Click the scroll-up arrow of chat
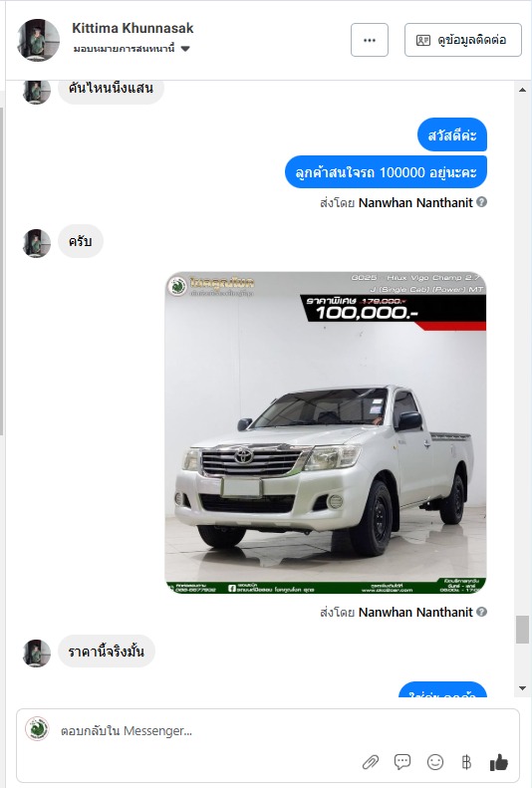 click(x=522, y=90)
